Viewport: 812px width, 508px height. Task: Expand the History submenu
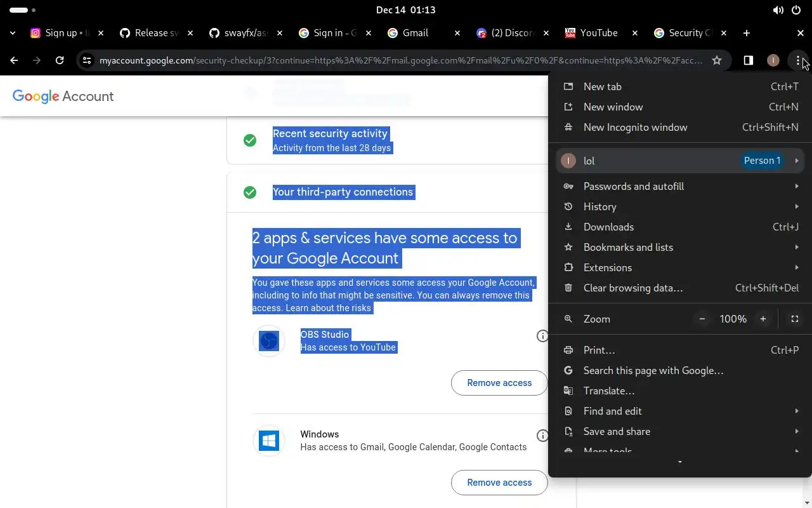680,206
